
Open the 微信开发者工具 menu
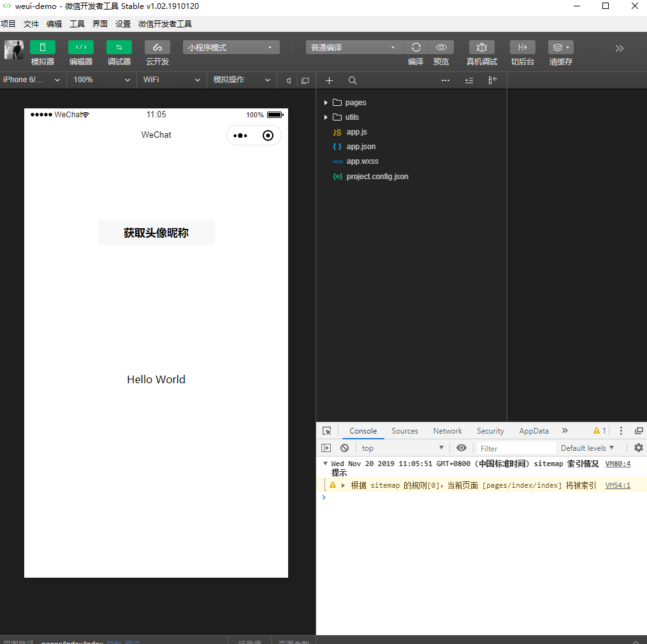[x=165, y=24]
